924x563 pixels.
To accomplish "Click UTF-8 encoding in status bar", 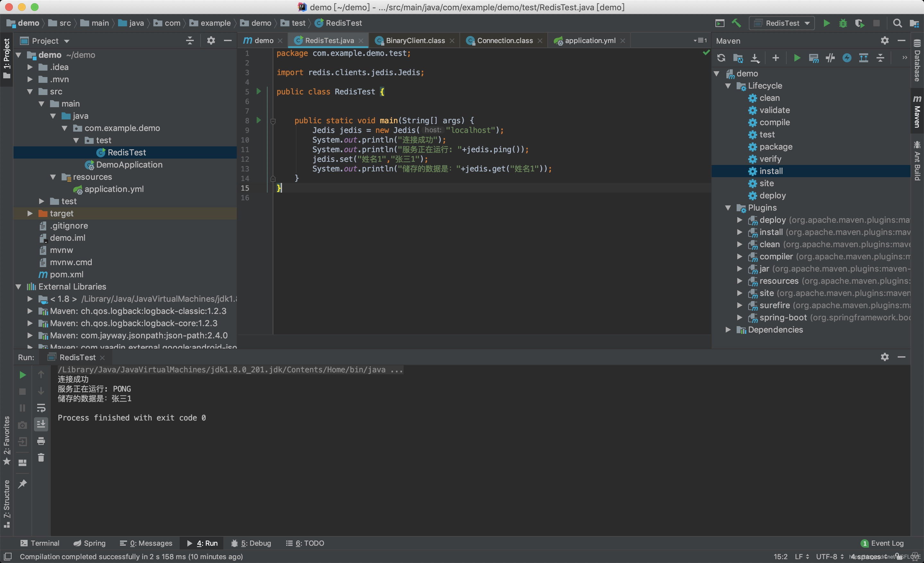I will (829, 557).
